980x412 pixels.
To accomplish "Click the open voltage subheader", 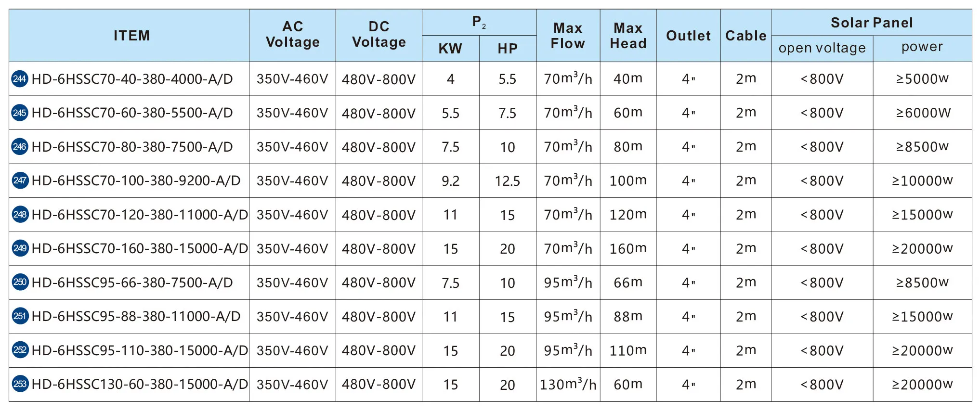I will click(x=822, y=48).
